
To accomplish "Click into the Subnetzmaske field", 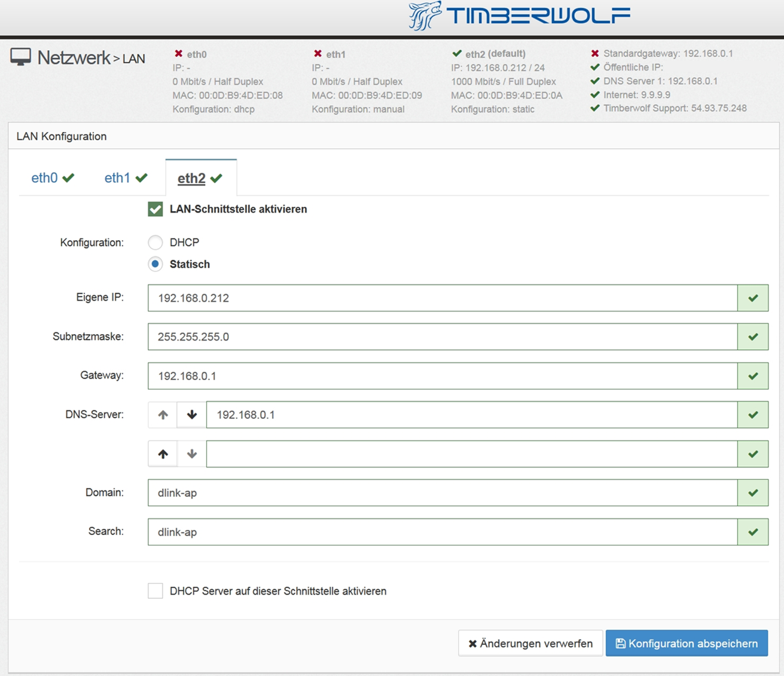I will pos(443,337).
